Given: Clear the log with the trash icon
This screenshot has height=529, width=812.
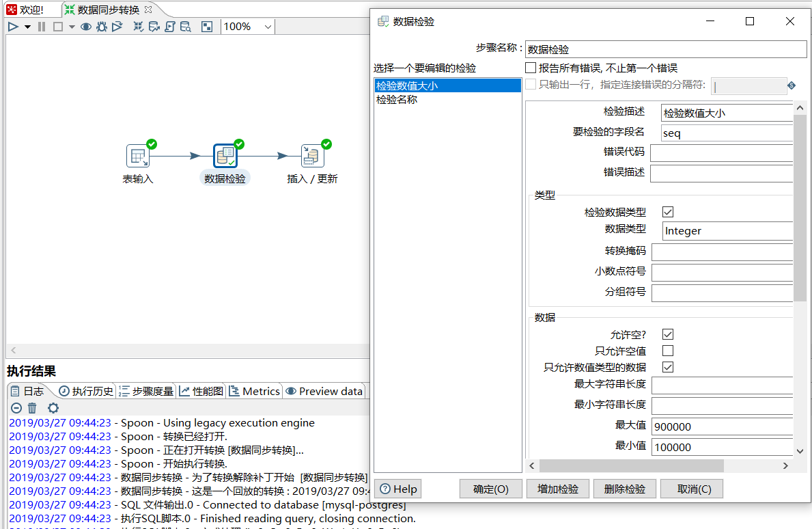Looking at the screenshot, I should click(31, 407).
